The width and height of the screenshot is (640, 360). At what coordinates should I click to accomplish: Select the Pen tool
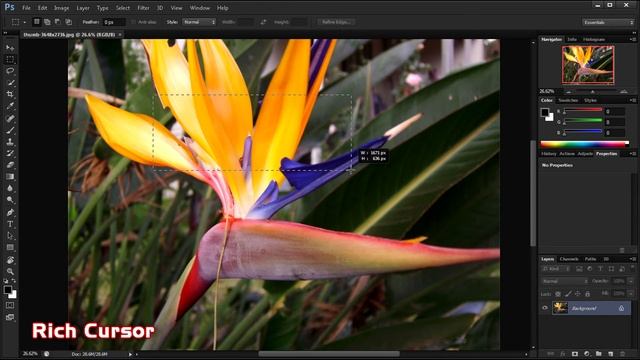[x=10, y=212]
